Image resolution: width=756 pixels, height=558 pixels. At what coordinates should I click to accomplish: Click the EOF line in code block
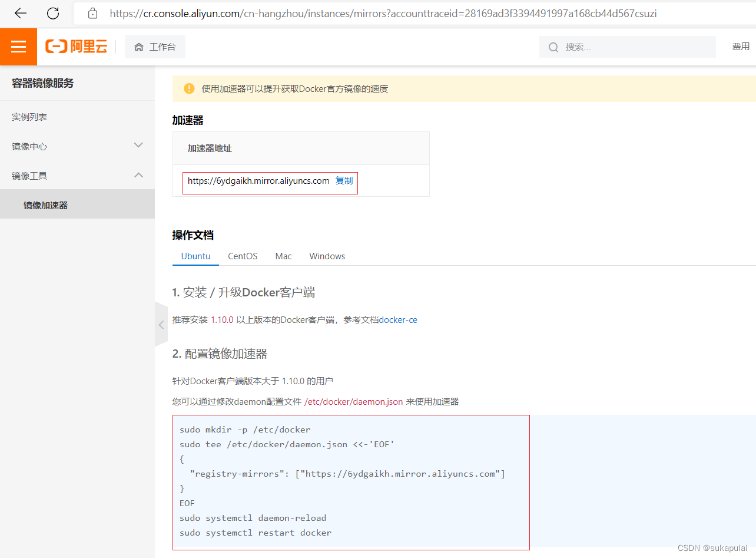tap(187, 503)
